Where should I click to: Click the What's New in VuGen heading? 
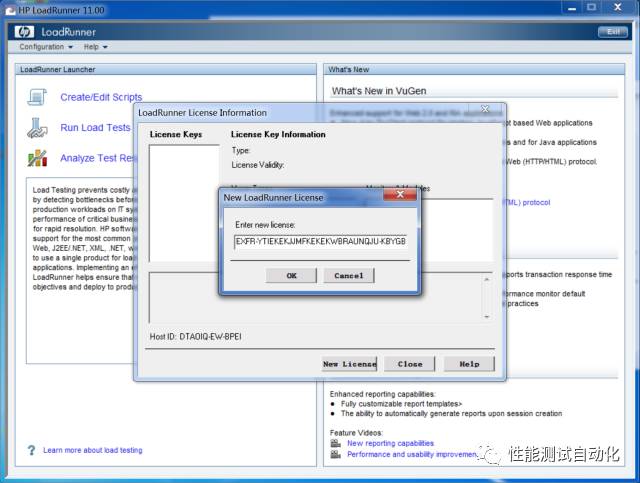tap(379, 91)
